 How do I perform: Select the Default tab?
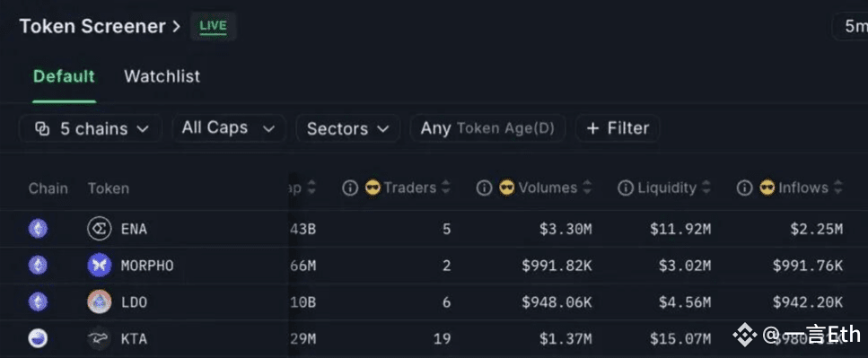click(64, 76)
